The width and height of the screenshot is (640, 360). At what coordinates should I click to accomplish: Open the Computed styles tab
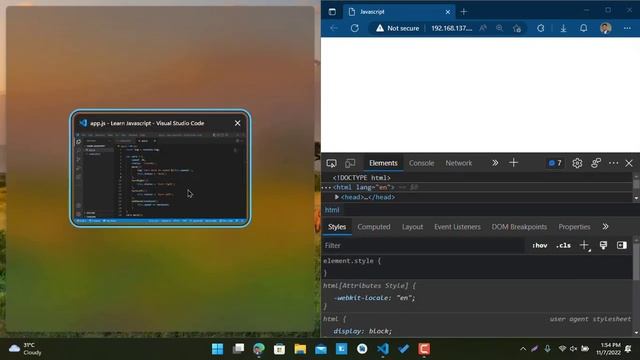pos(374,227)
